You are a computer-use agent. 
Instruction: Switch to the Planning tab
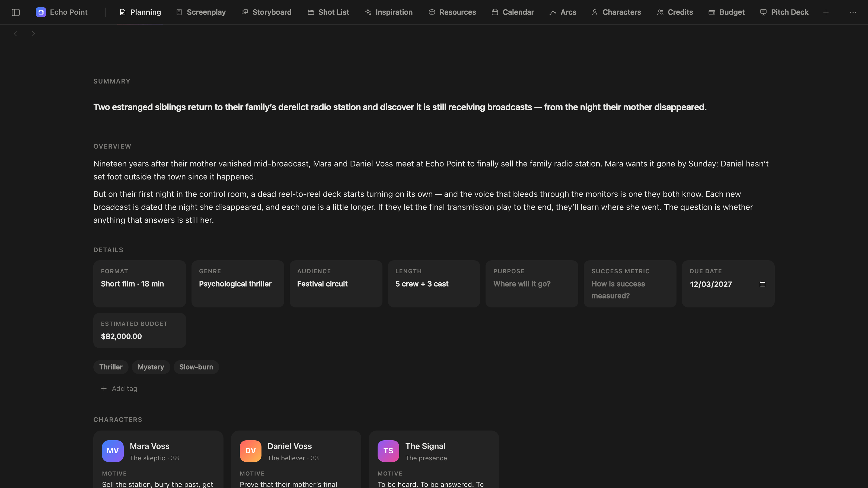(140, 12)
